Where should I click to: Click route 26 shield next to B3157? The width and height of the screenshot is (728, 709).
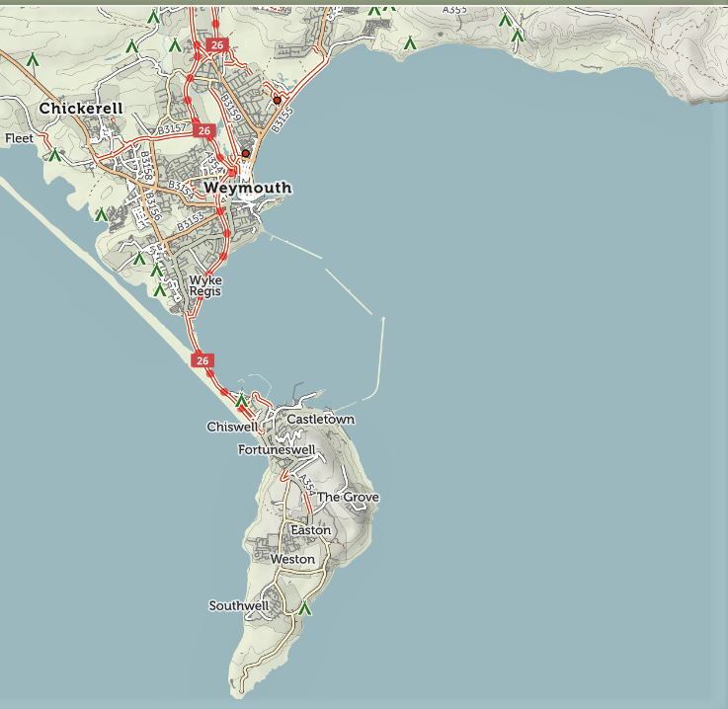pos(204,130)
